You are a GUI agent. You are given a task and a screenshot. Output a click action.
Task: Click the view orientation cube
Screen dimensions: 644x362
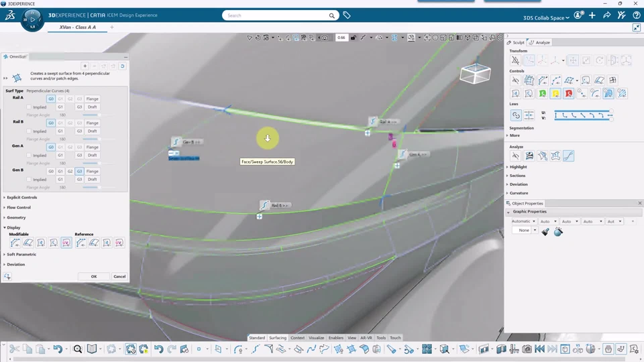(475, 74)
